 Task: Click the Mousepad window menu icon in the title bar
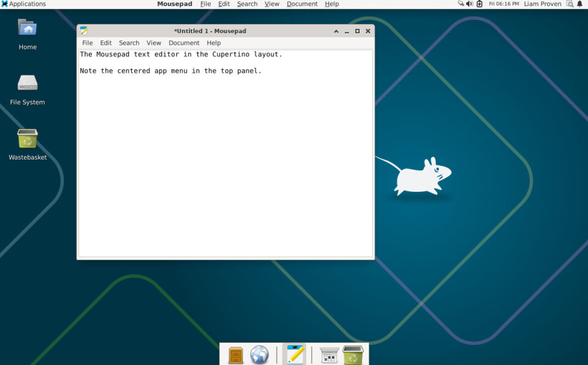click(x=84, y=31)
